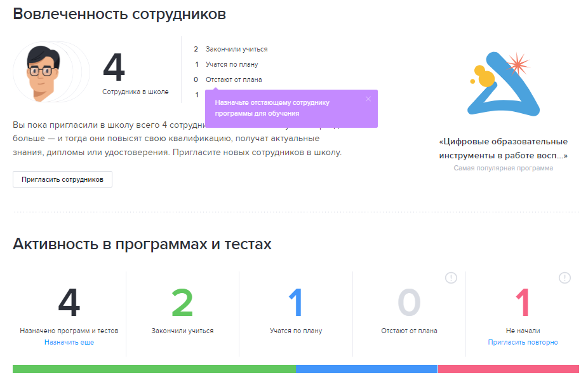Viewport: 588px width, 384px height.
Task: Open the 'Цифровые образовательные инструменты' program title
Action: pyautogui.click(x=503, y=148)
